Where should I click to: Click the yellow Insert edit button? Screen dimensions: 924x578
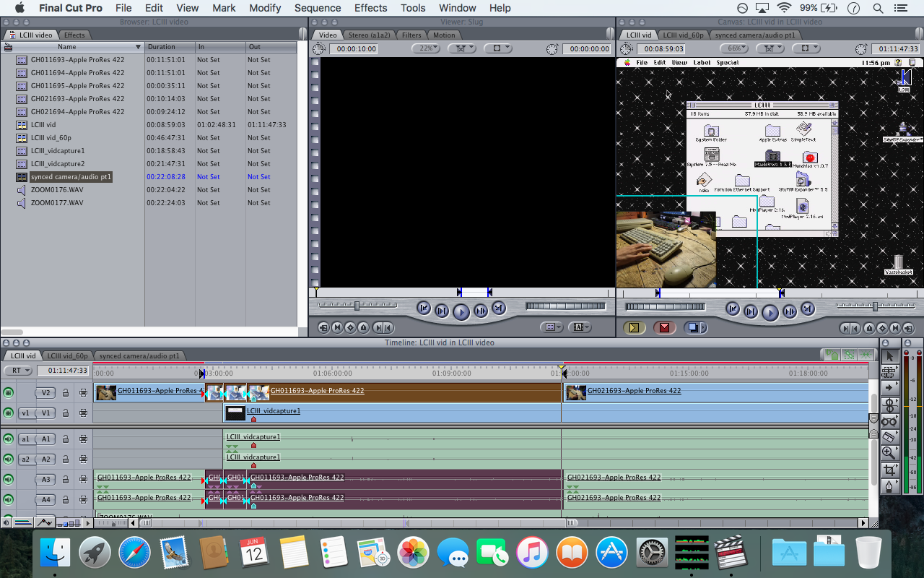click(x=635, y=328)
